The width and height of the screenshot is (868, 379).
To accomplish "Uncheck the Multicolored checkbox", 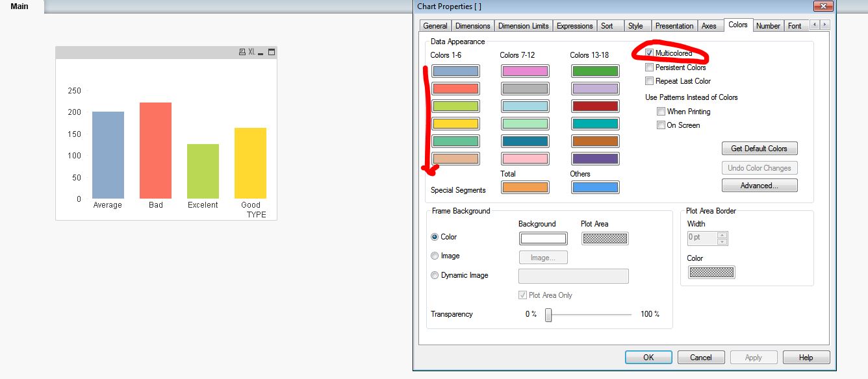I will pyautogui.click(x=649, y=53).
